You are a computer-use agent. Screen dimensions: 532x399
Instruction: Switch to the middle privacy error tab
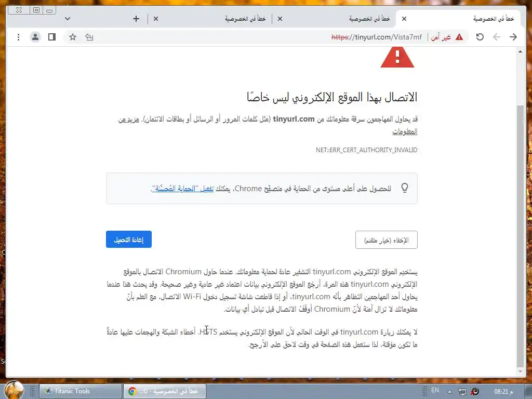pyautogui.click(x=334, y=19)
